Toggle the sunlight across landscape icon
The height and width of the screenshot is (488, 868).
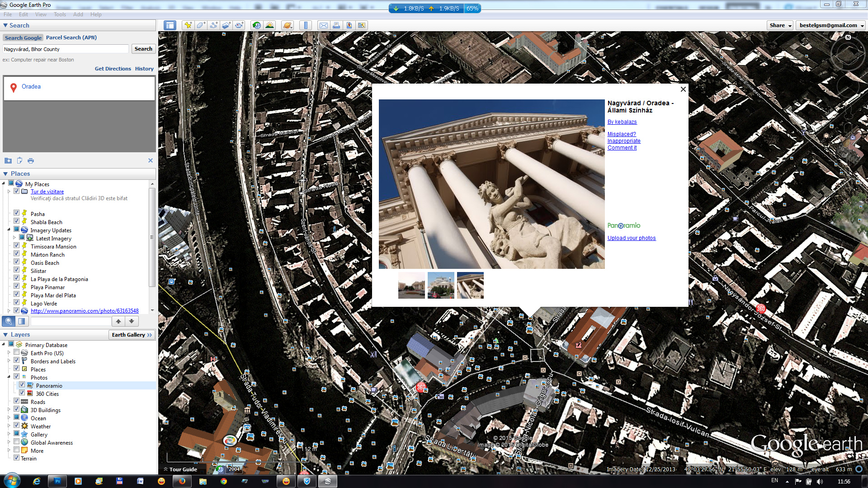coord(269,25)
